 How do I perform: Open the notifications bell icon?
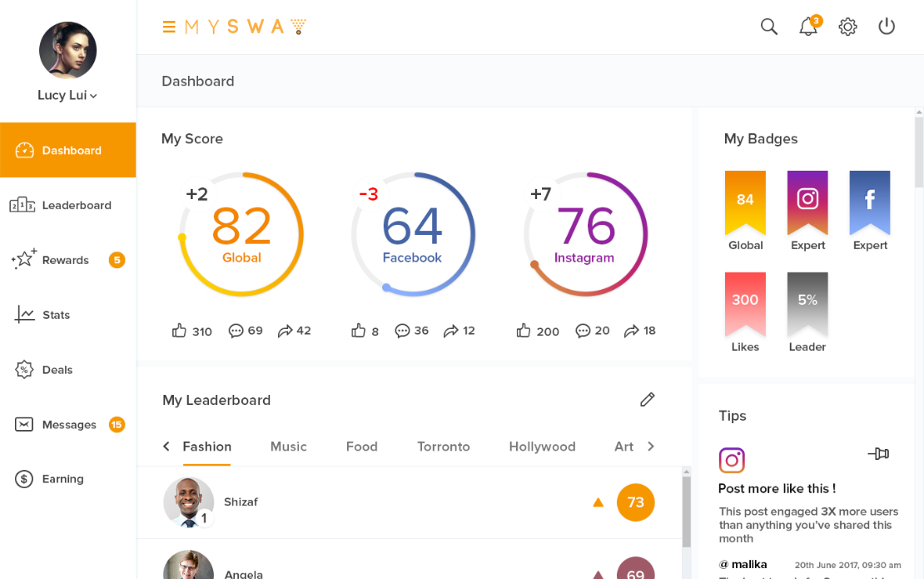(x=808, y=27)
